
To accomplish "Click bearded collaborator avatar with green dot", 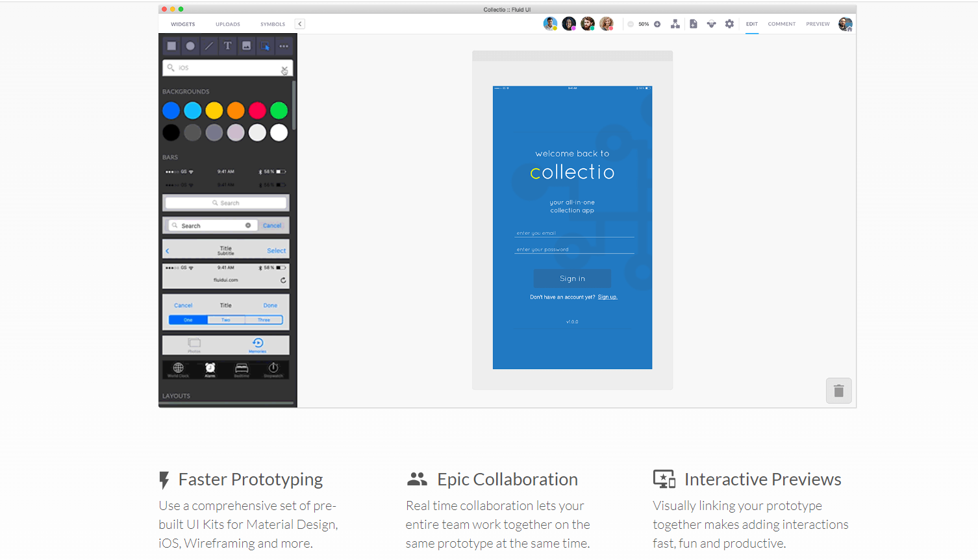I will pyautogui.click(x=588, y=24).
